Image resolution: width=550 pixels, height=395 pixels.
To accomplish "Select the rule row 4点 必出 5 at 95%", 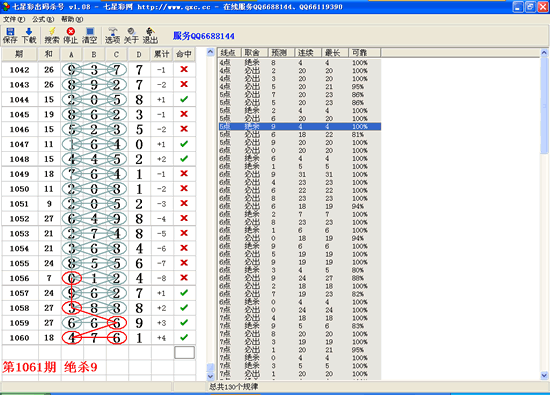I will (300, 87).
